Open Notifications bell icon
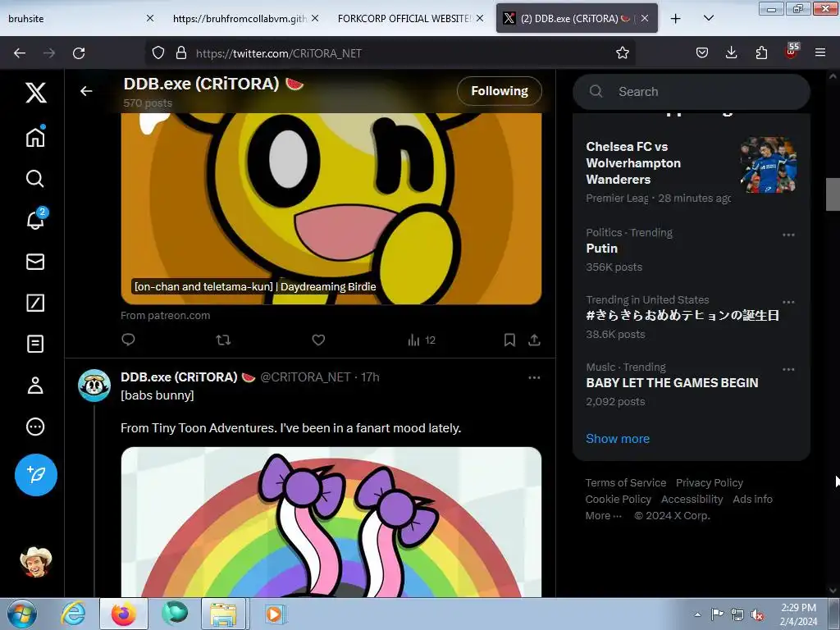This screenshot has height=630, width=840. [35, 219]
